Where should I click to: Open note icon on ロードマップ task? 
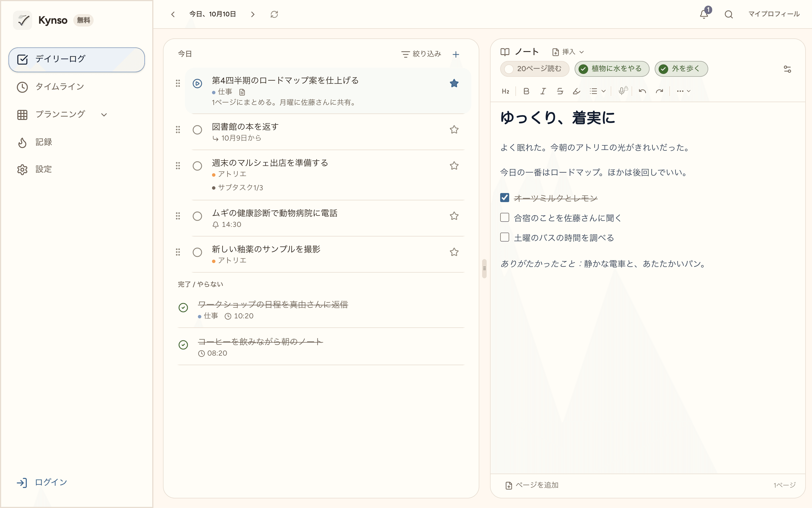pyautogui.click(x=242, y=92)
